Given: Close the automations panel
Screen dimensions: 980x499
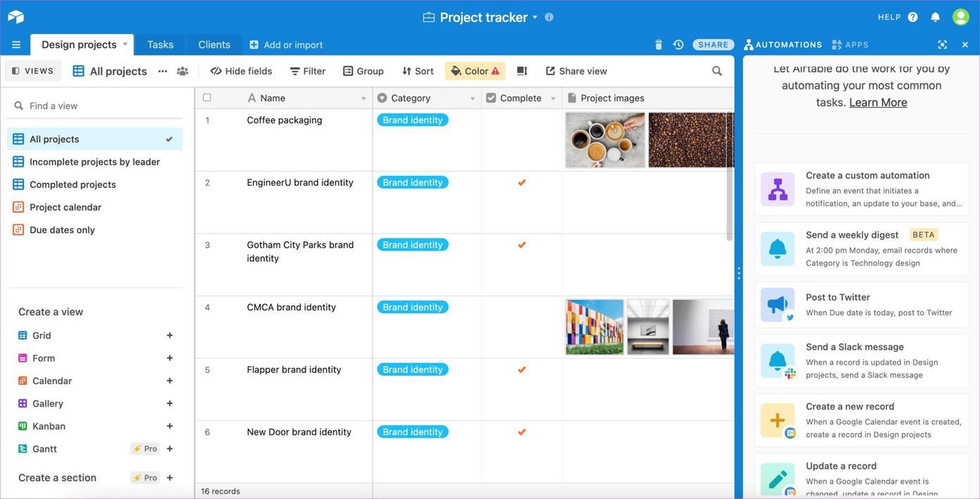Looking at the screenshot, I should (x=965, y=44).
